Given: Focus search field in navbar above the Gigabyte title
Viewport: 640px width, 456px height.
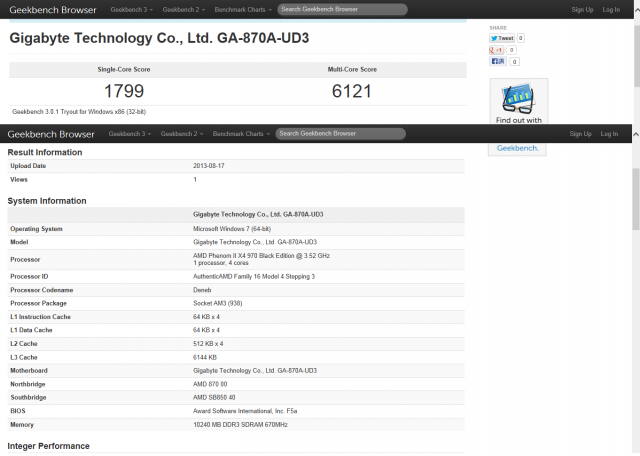Looking at the screenshot, I should pos(342,9).
